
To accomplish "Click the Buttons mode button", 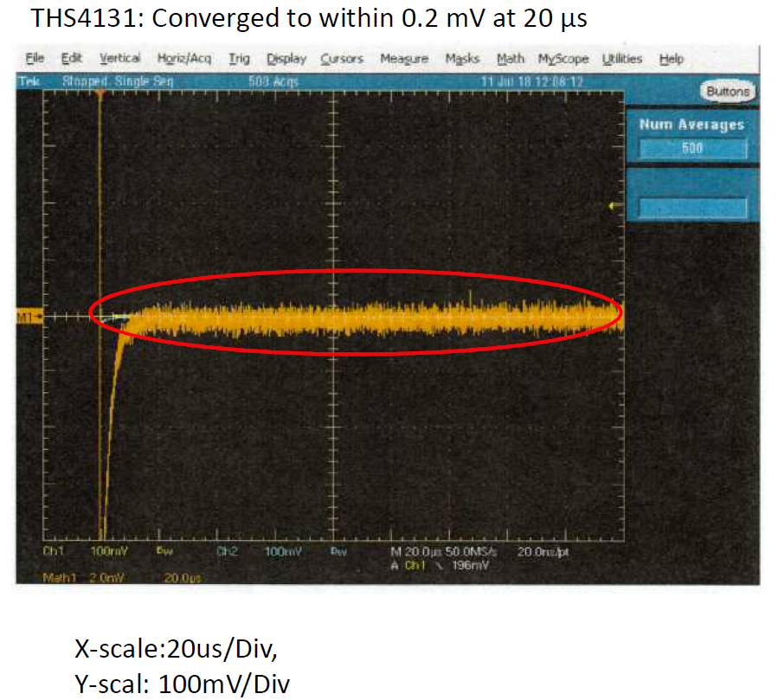I will point(728,91).
